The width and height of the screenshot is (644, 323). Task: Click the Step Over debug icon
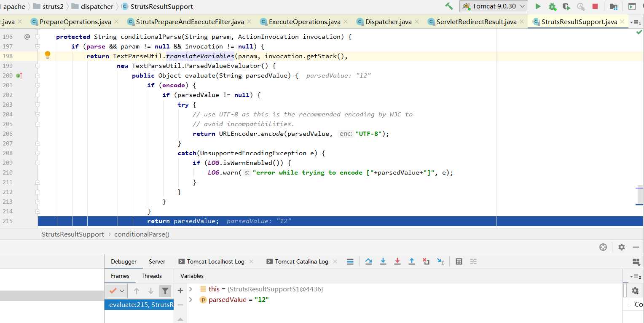pos(369,261)
